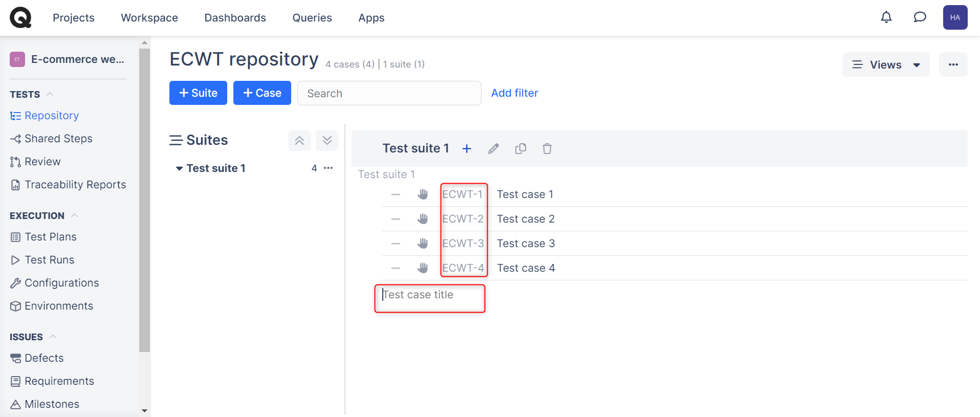The width and height of the screenshot is (980, 417).
Task: Click the Add filter link
Action: click(514, 93)
